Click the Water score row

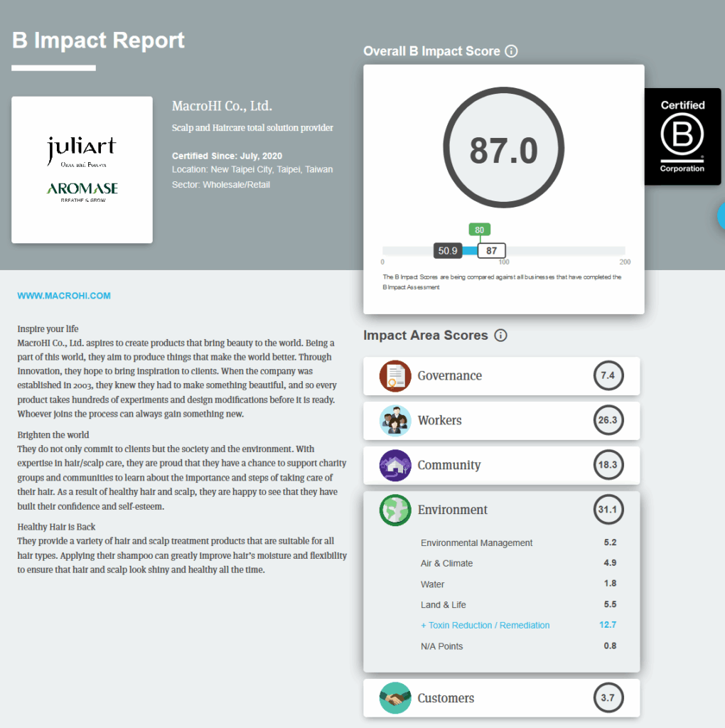(x=518, y=584)
